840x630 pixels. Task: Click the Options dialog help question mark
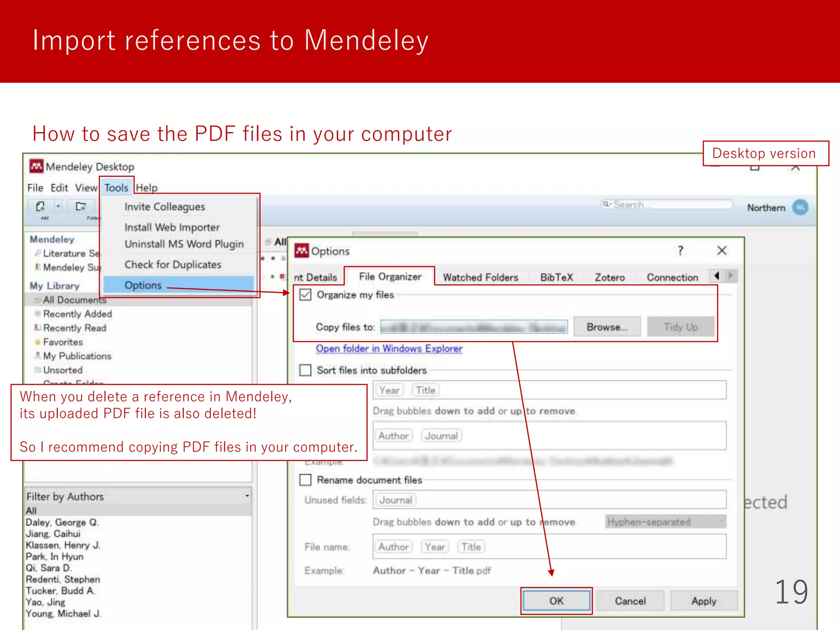tap(680, 251)
